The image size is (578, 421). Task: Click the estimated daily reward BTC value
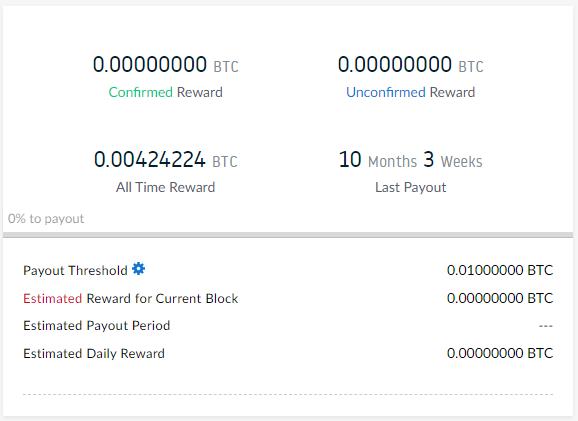[500, 353]
